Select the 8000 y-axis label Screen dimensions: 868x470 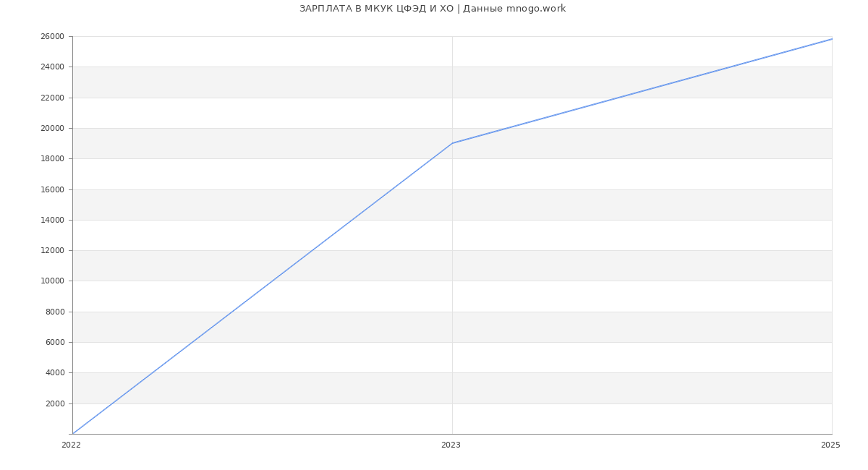click(x=55, y=312)
